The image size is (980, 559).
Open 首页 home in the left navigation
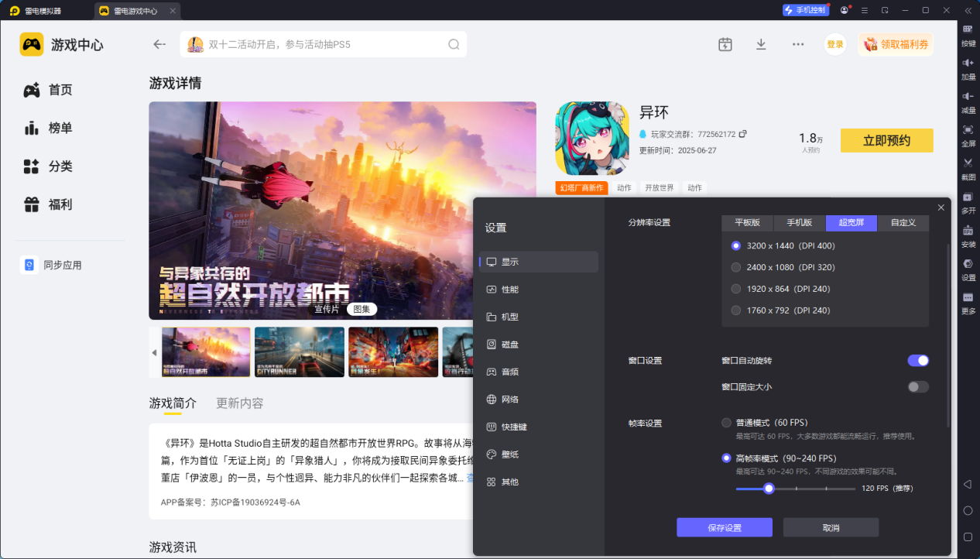(48, 90)
